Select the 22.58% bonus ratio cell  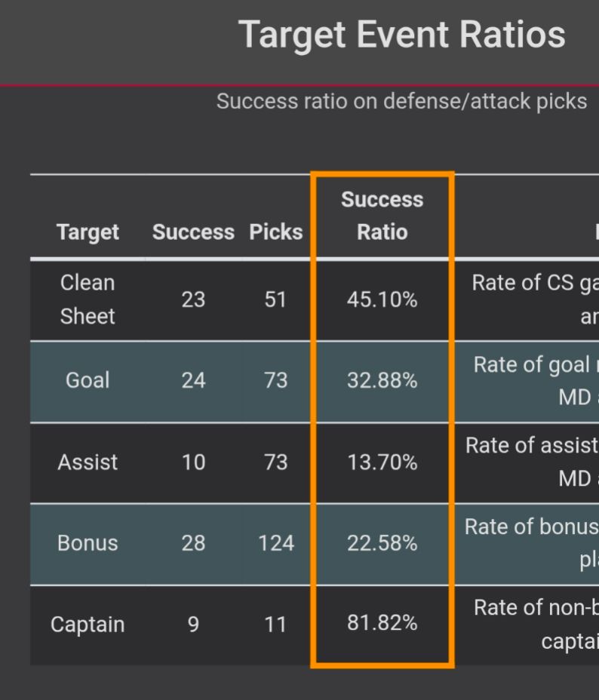pyautogui.click(x=382, y=543)
